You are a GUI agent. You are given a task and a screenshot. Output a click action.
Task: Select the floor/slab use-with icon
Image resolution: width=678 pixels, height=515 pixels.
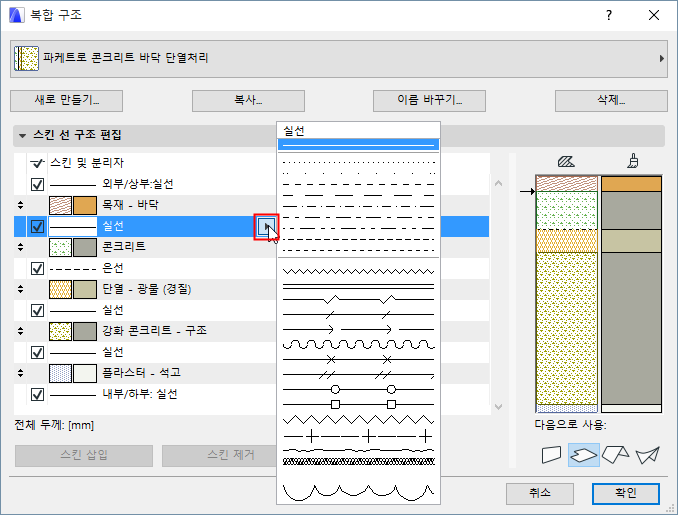[x=584, y=455]
